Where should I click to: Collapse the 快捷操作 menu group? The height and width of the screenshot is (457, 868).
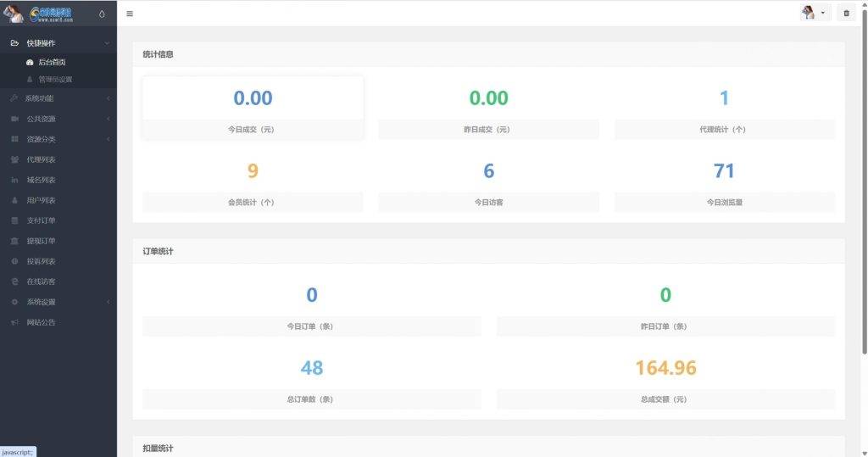click(107, 42)
